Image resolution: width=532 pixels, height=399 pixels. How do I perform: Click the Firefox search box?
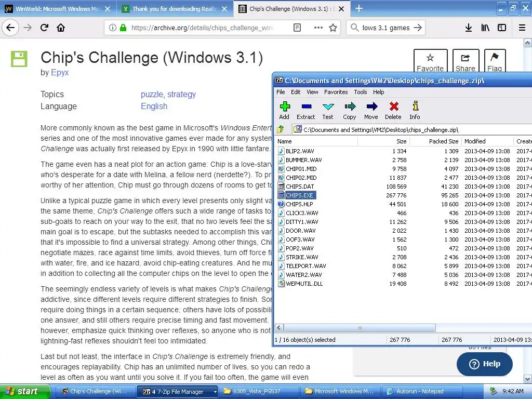[386, 28]
